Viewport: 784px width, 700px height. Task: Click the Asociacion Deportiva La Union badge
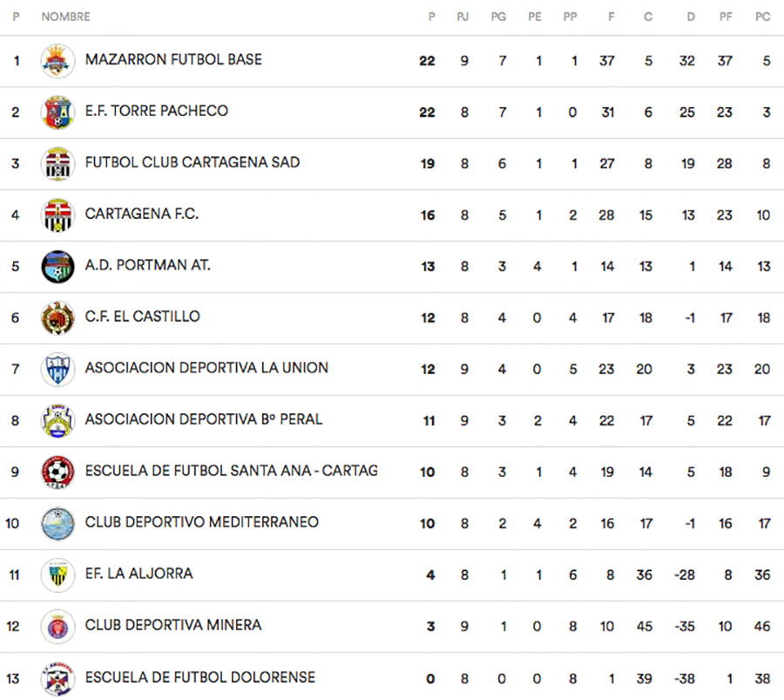[x=57, y=370]
